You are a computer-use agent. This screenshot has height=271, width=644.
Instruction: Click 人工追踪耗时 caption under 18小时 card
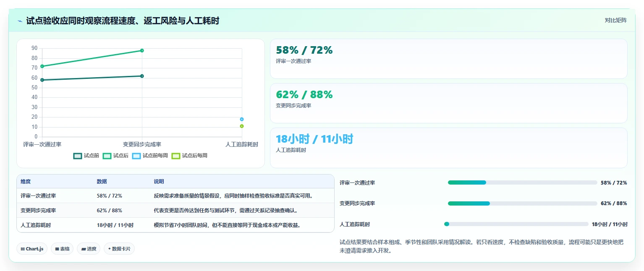291,150
